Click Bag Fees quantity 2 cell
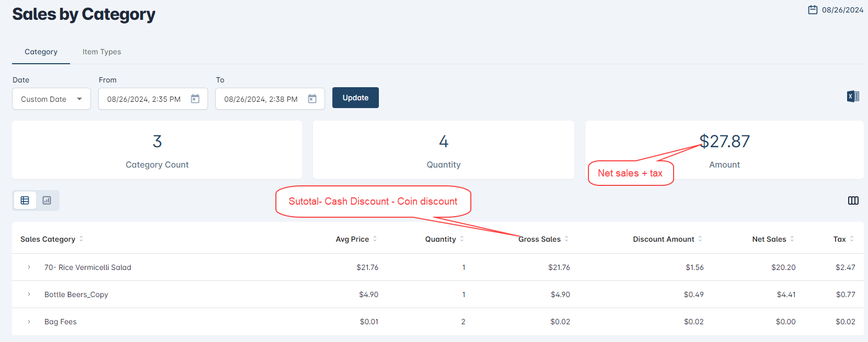Image resolution: width=868 pixels, height=342 pixels. point(463,322)
